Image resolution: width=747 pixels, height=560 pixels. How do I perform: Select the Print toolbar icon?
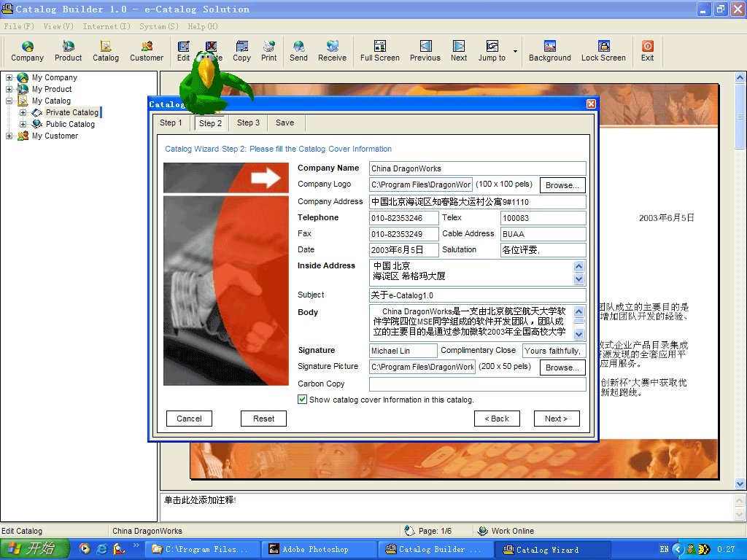(x=268, y=52)
